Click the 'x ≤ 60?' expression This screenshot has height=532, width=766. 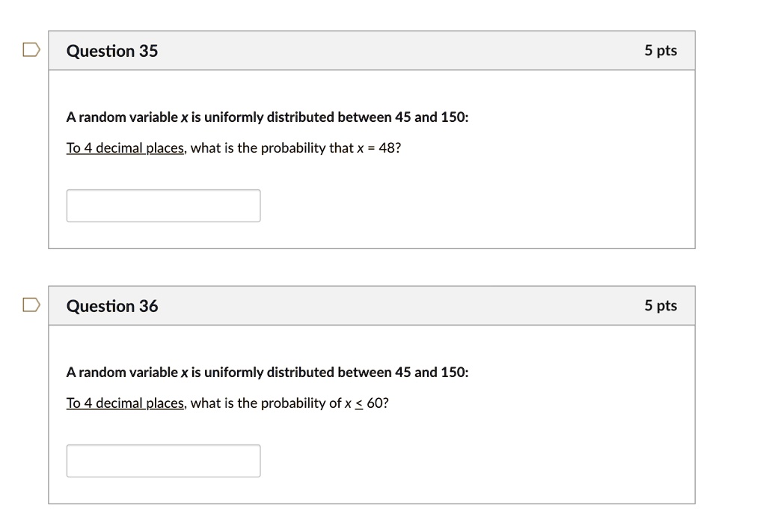367,403
